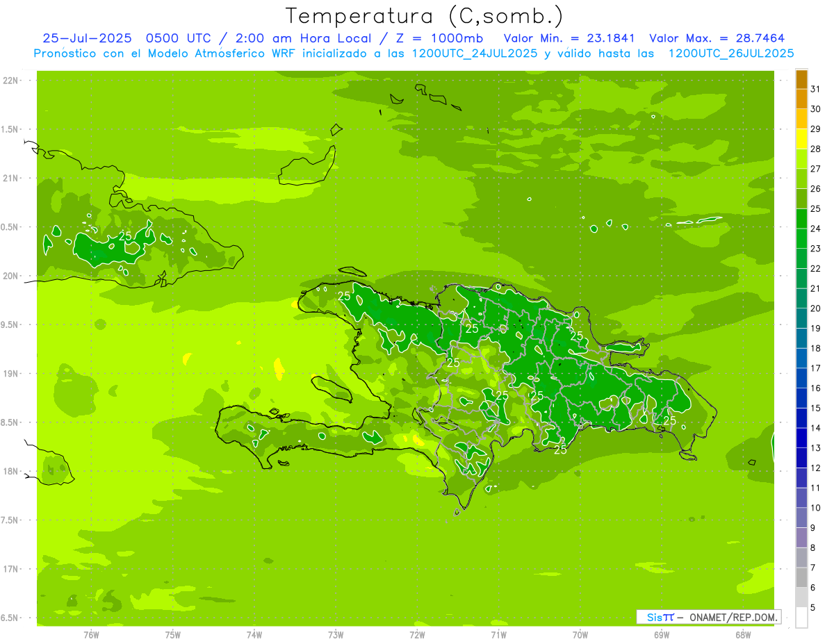The image size is (834, 644).
Task: Click the "18N" latitude label
Action: click(x=10, y=471)
